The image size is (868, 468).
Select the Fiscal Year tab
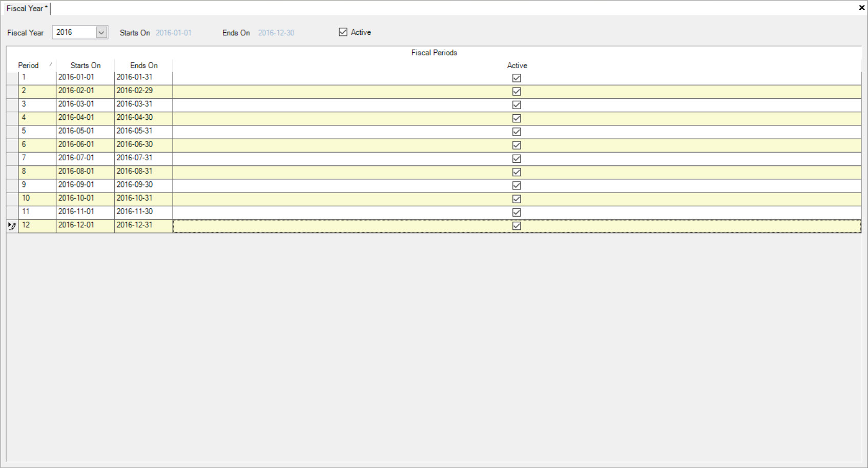pyautogui.click(x=27, y=8)
